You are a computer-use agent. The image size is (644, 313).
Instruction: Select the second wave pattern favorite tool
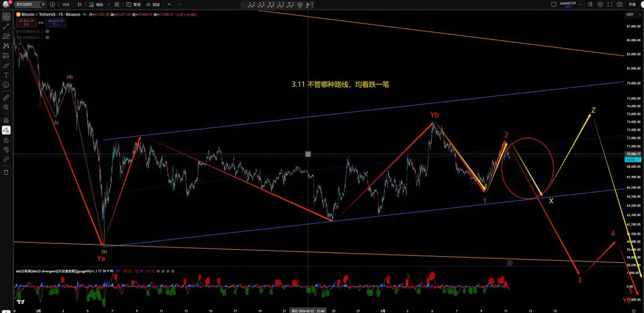click(261, 4)
